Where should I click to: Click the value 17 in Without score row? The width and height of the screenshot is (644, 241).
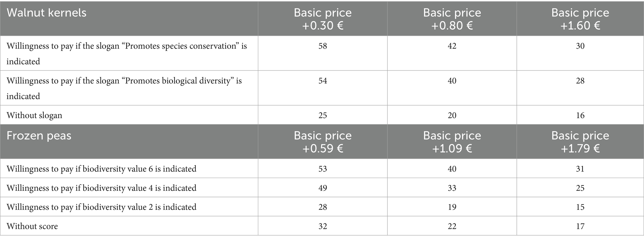580,226
